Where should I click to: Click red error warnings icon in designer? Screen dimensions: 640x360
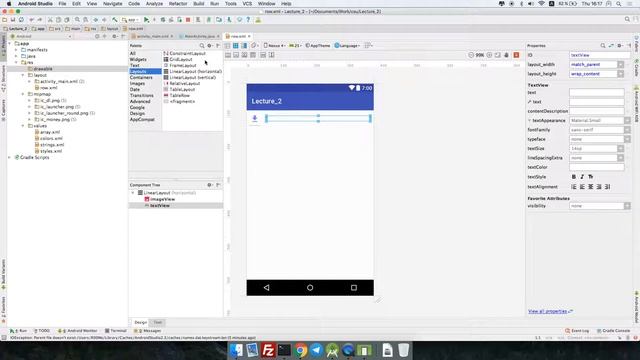pos(516,55)
